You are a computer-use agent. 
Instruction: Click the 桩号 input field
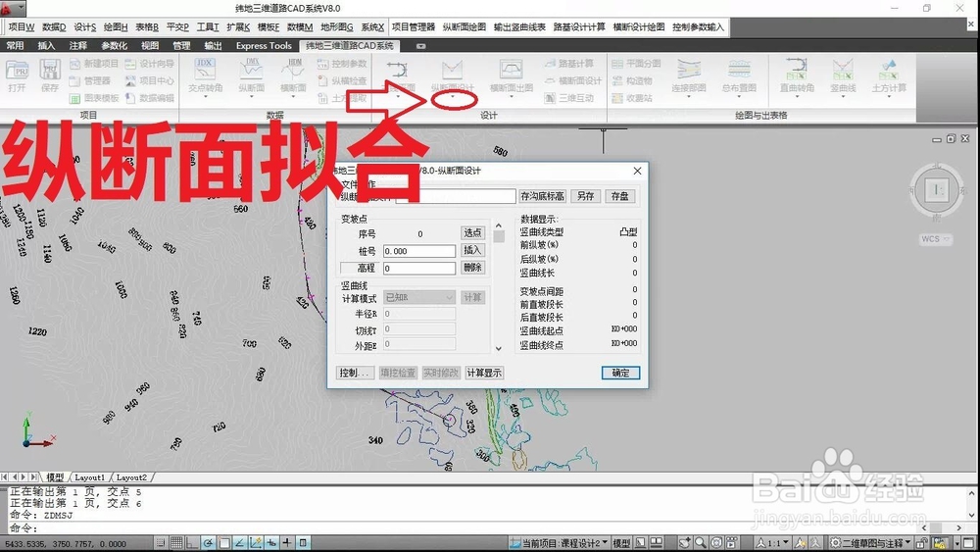(x=419, y=251)
